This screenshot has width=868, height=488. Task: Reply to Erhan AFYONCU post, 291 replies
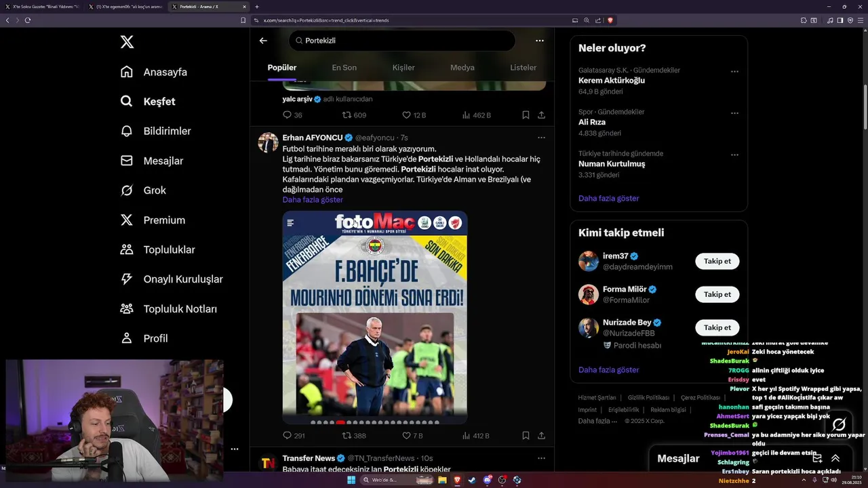coord(294,436)
